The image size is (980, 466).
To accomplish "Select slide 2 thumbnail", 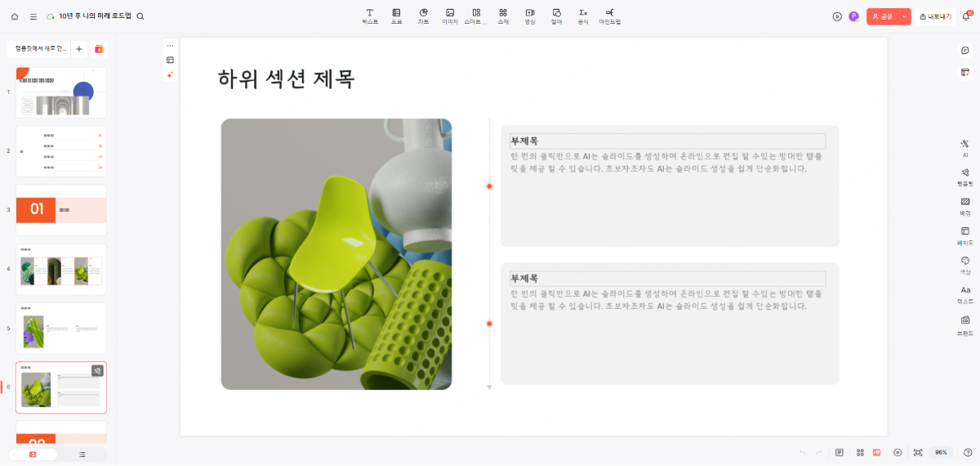I will tap(61, 151).
